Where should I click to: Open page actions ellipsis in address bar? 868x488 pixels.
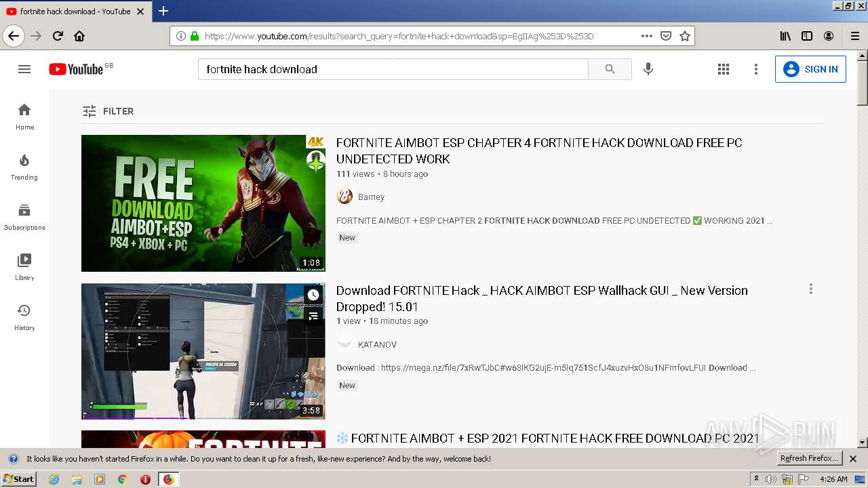[x=647, y=36]
